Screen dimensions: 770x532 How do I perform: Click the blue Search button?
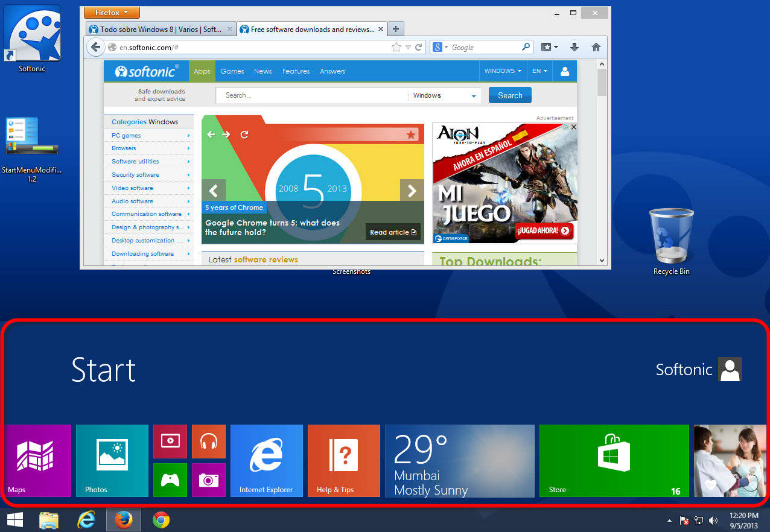pos(510,95)
